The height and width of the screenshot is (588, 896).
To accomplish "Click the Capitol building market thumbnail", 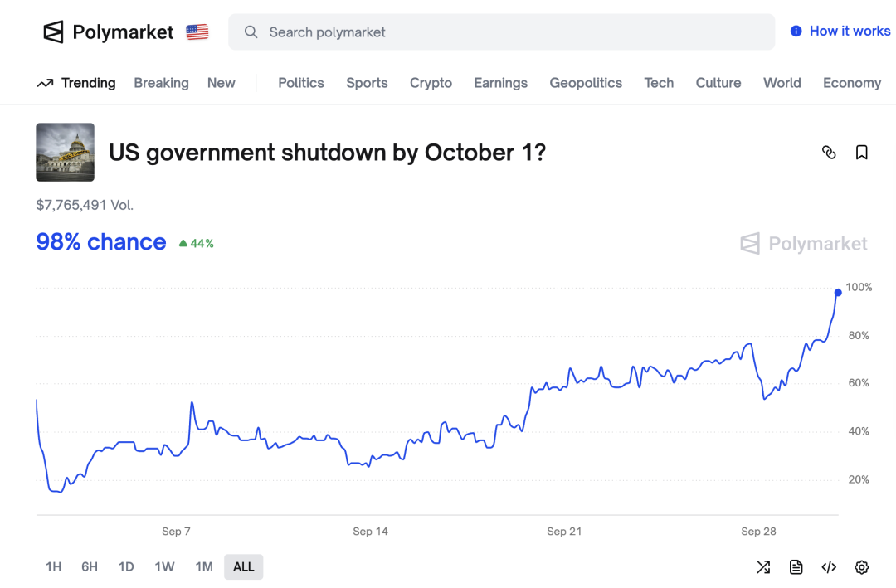I will pos(66,153).
